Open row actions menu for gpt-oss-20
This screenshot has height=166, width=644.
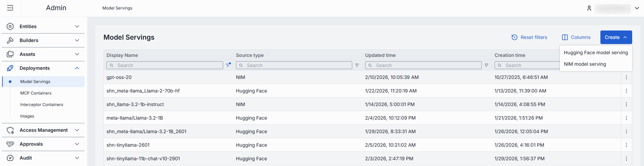coord(626,77)
